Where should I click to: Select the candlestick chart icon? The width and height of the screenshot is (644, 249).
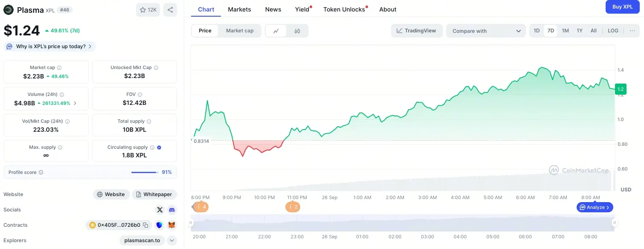[x=297, y=31]
